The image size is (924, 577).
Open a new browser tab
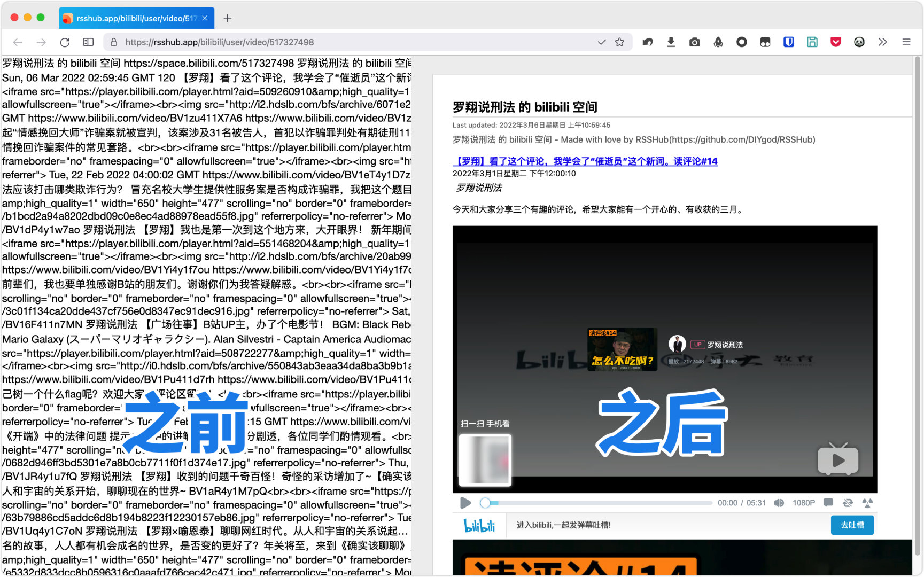pyautogui.click(x=228, y=18)
